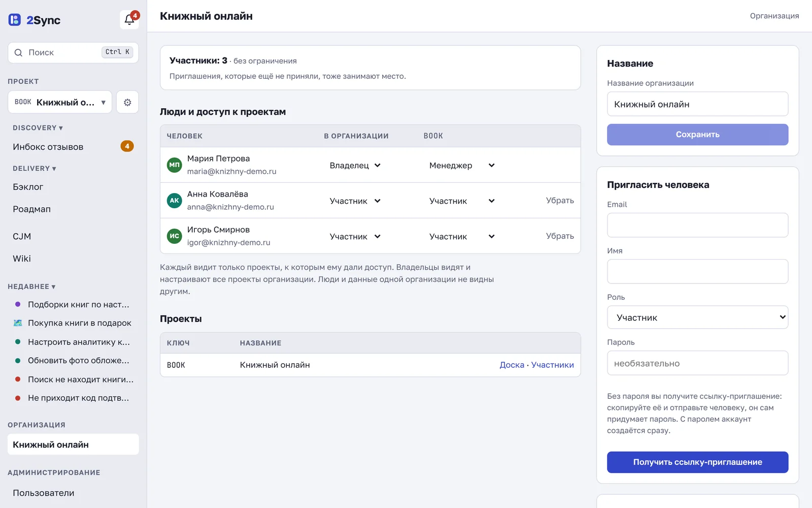Open Бэклог in sidebar
The height and width of the screenshot is (508, 812).
(x=73, y=187)
